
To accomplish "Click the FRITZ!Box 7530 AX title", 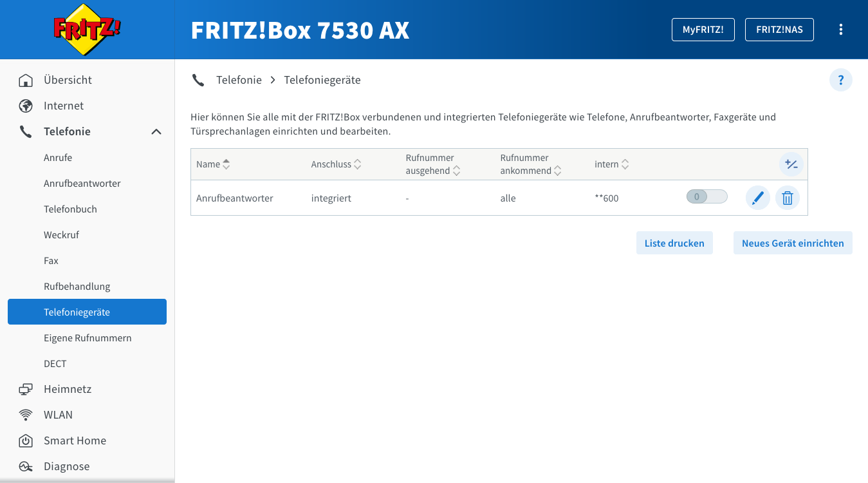I will click(x=300, y=30).
